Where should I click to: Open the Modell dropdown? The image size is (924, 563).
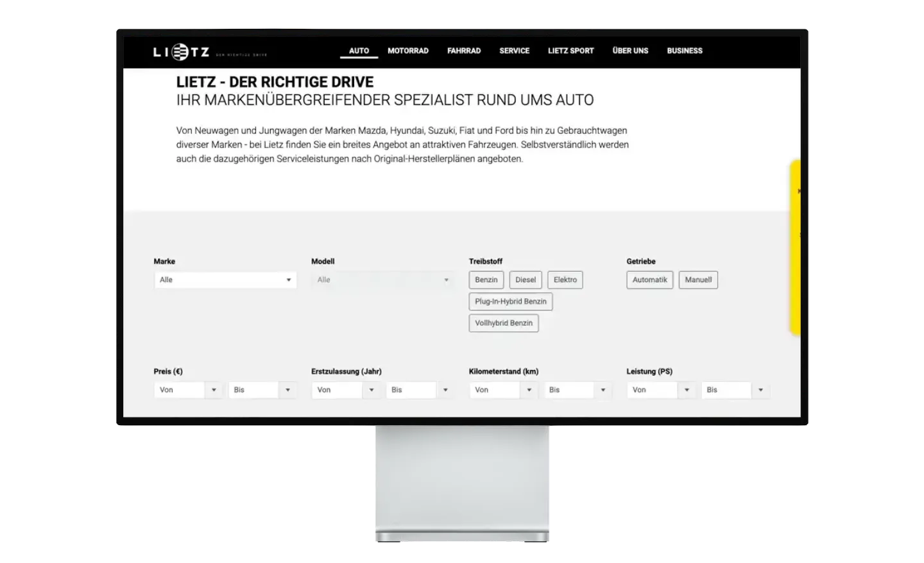click(x=383, y=280)
